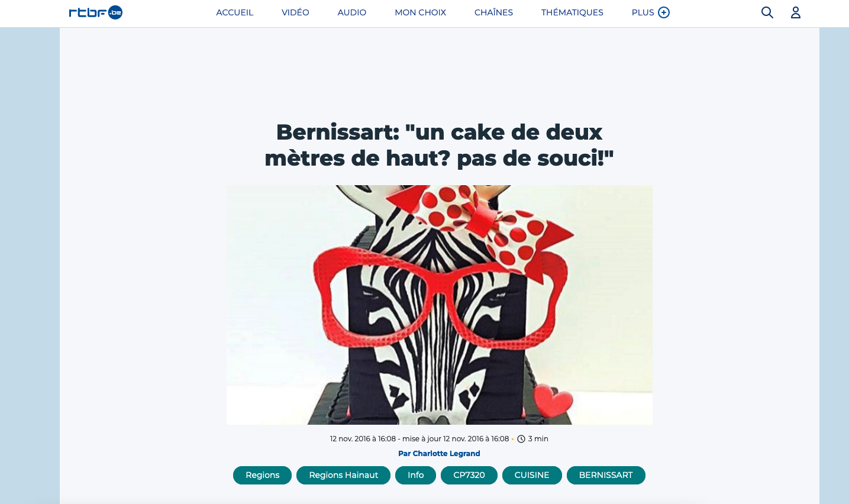The width and height of the screenshot is (849, 504).
Task: Expand the PLUS menu circle icon
Action: pyautogui.click(x=664, y=12)
